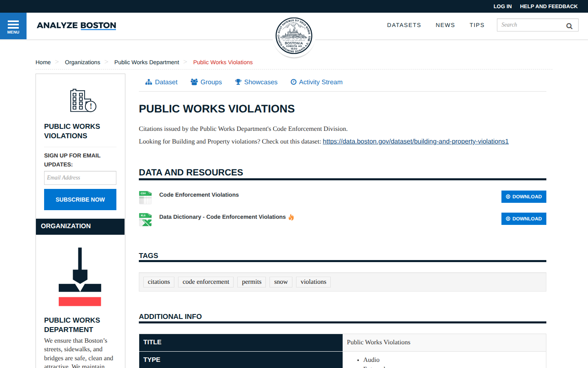588x368 pixels.
Task: Open TIPS in the top navigation
Action: coord(477,25)
